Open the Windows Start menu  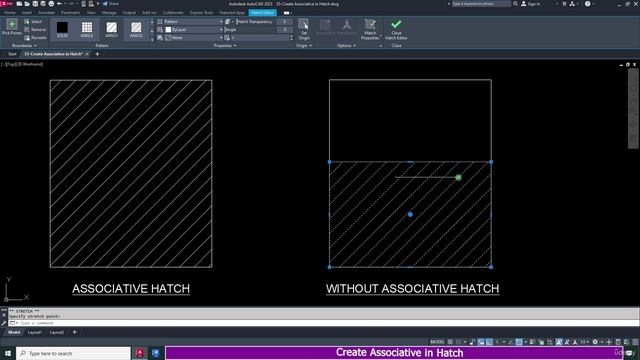click(x=8, y=353)
